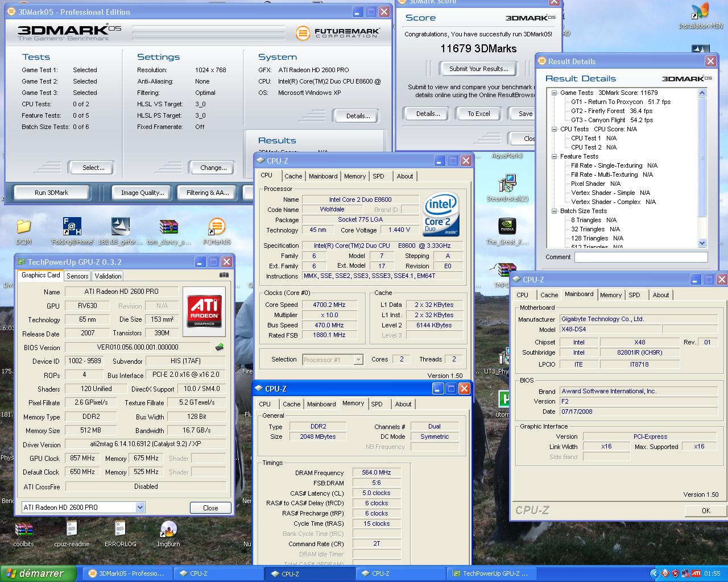Click the ATI Radeon logo in GPU-Z
The image size is (728, 582).
click(x=204, y=311)
